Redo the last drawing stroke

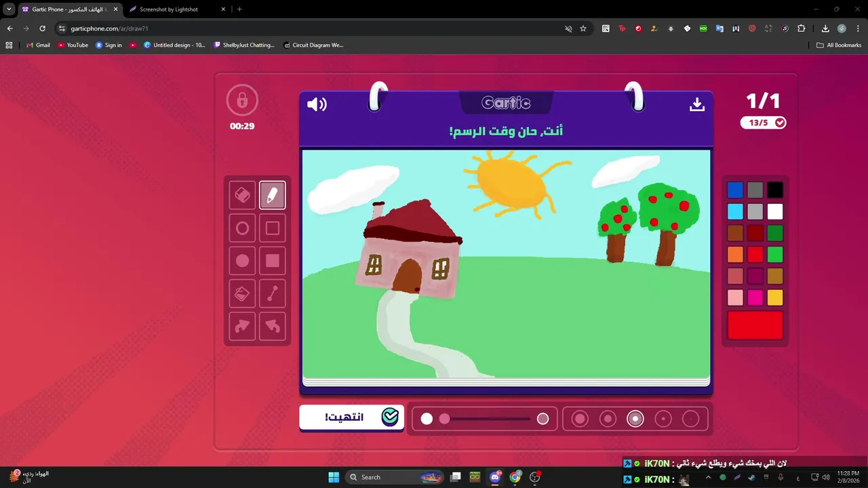pos(242,326)
